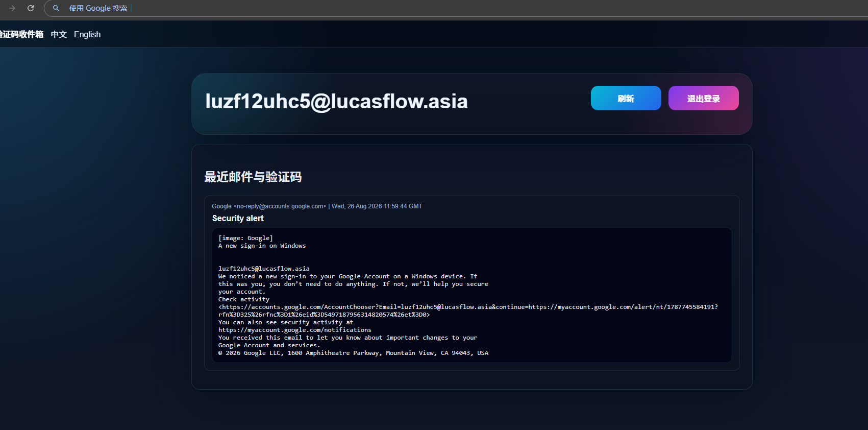Click "Google Account and services." line

pyautogui.click(x=269, y=345)
